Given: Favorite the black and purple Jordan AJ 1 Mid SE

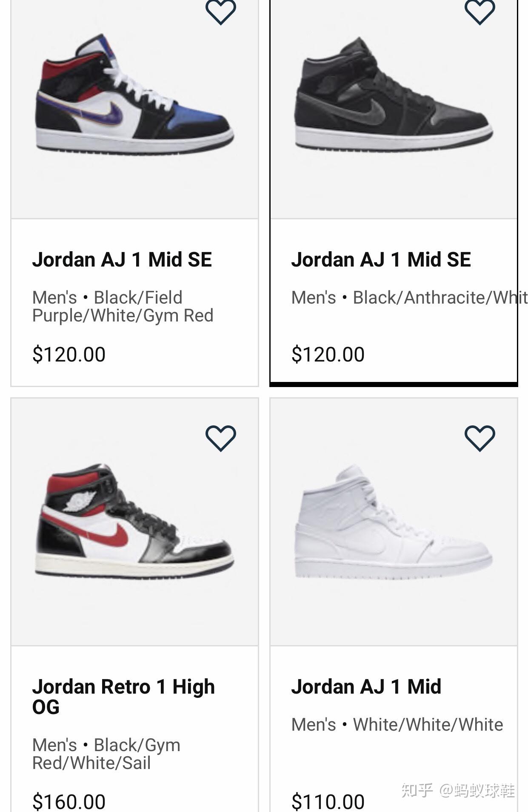Looking at the screenshot, I should (x=220, y=12).
